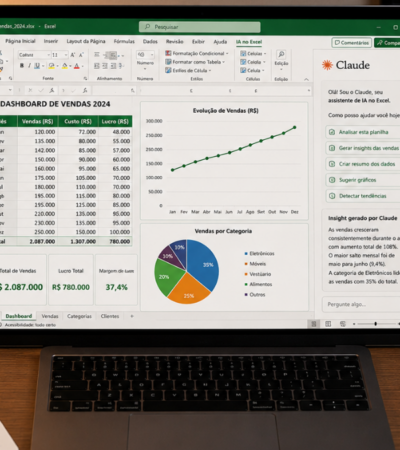
Task: Click the magnifier icon in Edição group
Action: click(x=281, y=54)
